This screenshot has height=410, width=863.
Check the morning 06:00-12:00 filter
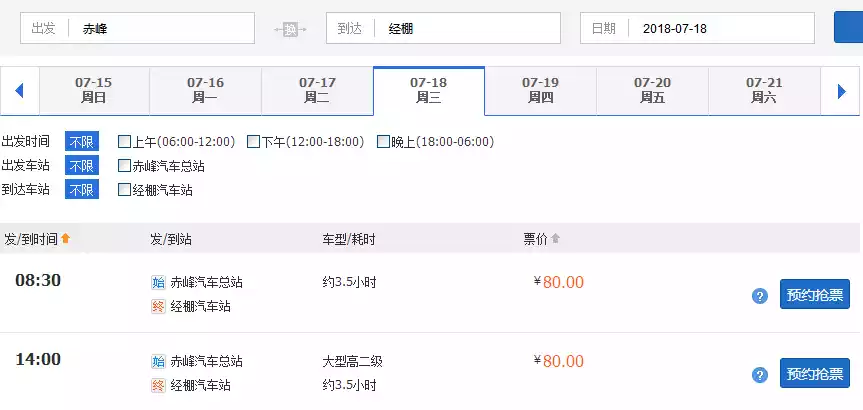[x=124, y=142]
